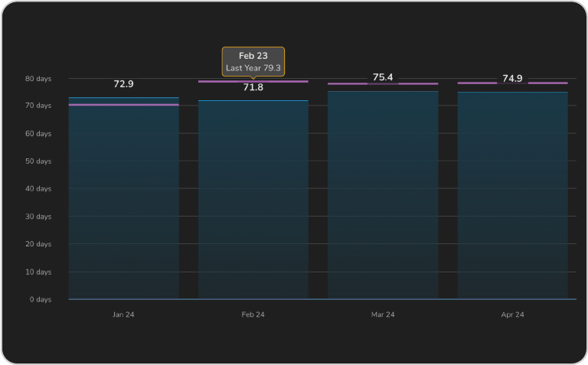Click the 0 days y-axis label
Image resolution: width=588 pixels, height=365 pixels.
(x=41, y=299)
